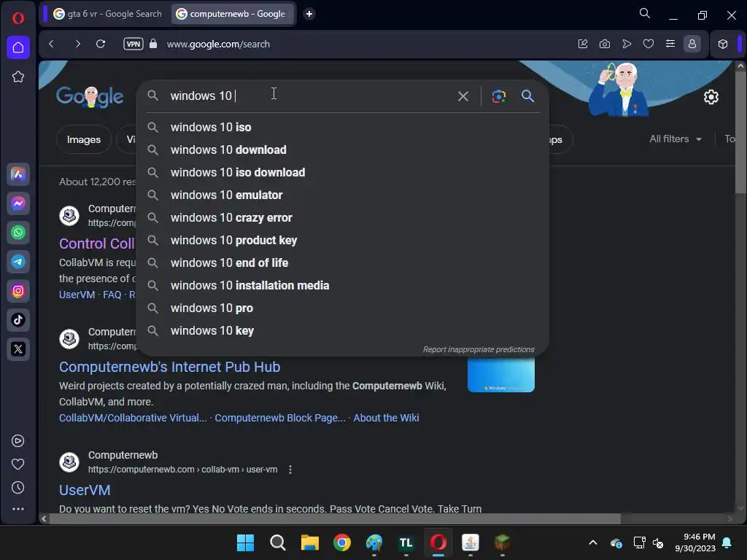The width and height of the screenshot is (747, 560).
Task: Expand the All filters dropdown
Action: [675, 139]
